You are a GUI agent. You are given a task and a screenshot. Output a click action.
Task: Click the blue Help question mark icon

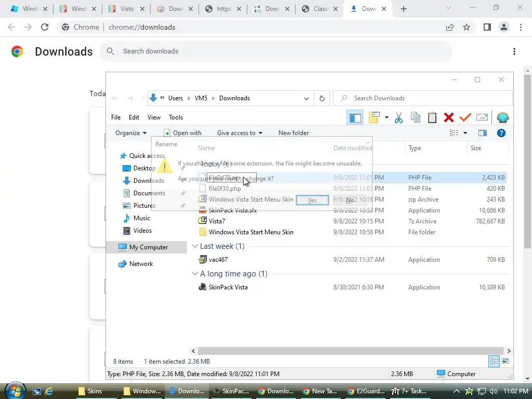click(x=501, y=133)
